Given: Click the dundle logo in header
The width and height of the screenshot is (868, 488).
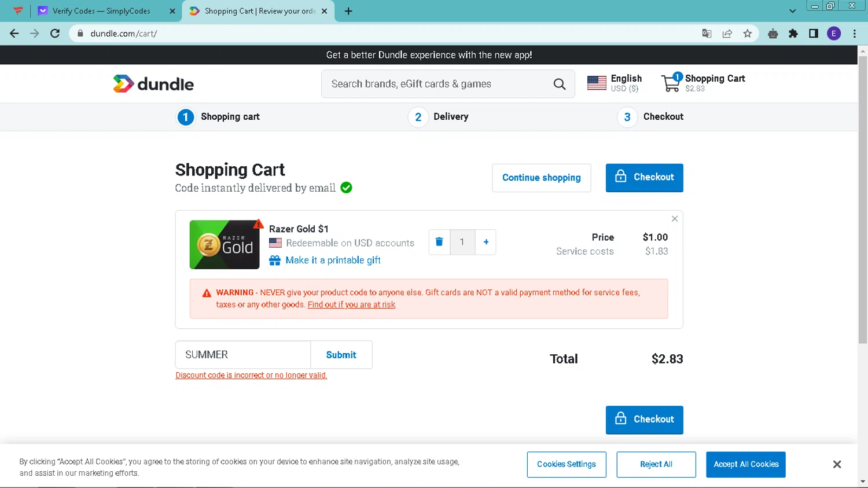Looking at the screenshot, I should pyautogui.click(x=153, y=84).
